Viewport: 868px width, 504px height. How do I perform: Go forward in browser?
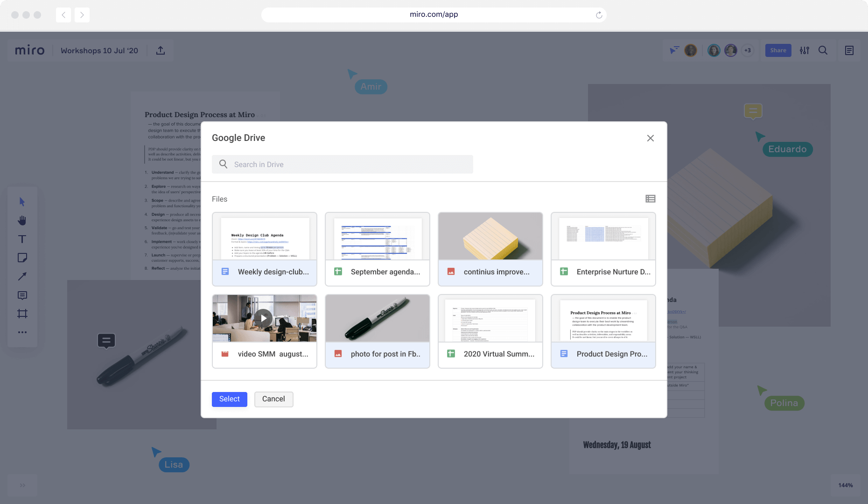(82, 15)
